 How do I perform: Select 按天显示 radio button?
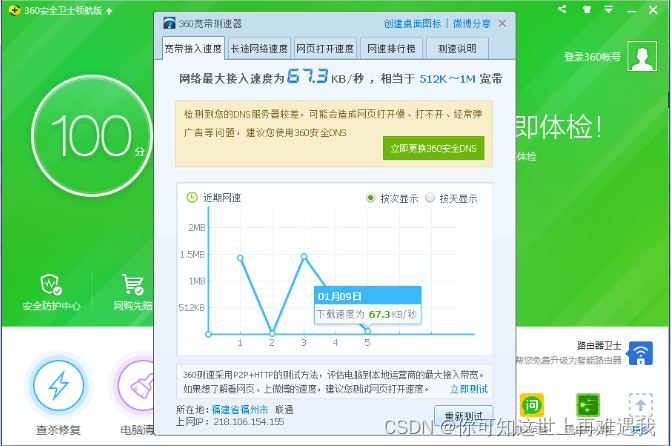430,198
